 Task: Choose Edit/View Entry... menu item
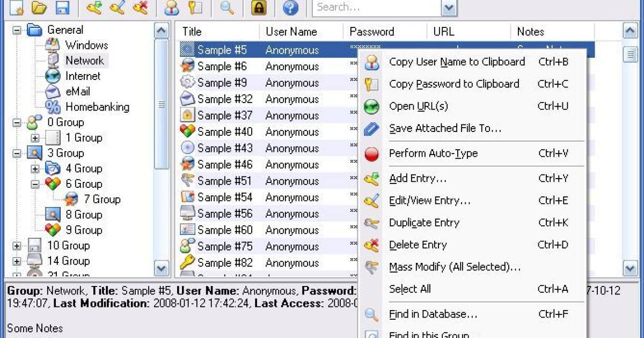472,201
